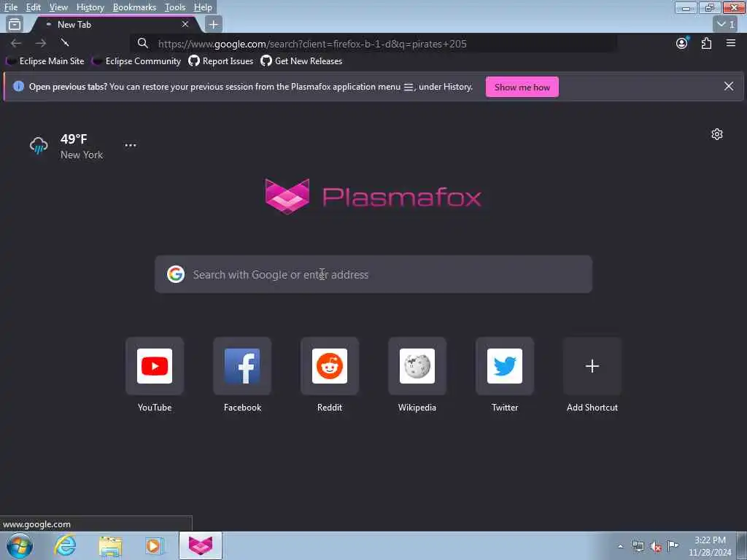
Task: Open the History menu
Action: coord(90,7)
